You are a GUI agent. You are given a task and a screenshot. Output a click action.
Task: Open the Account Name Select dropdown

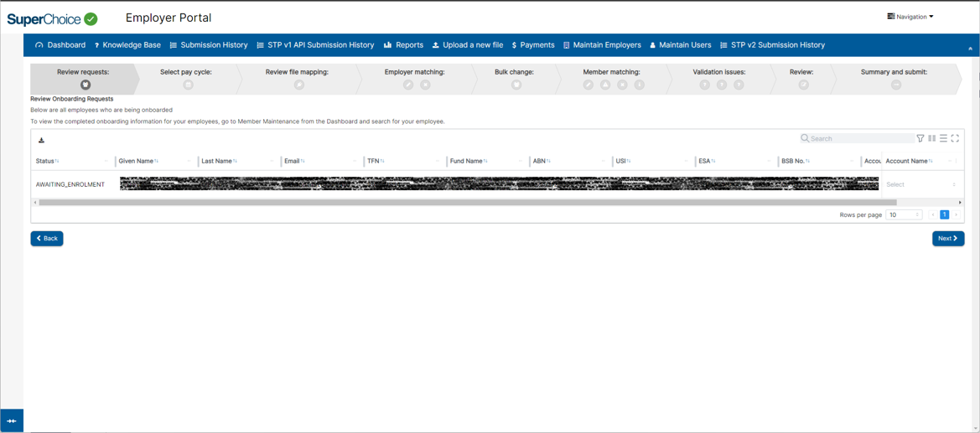click(920, 184)
